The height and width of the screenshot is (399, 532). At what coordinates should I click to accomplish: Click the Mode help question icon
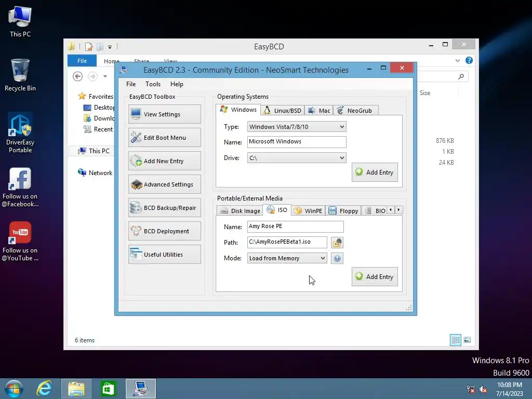tap(337, 259)
